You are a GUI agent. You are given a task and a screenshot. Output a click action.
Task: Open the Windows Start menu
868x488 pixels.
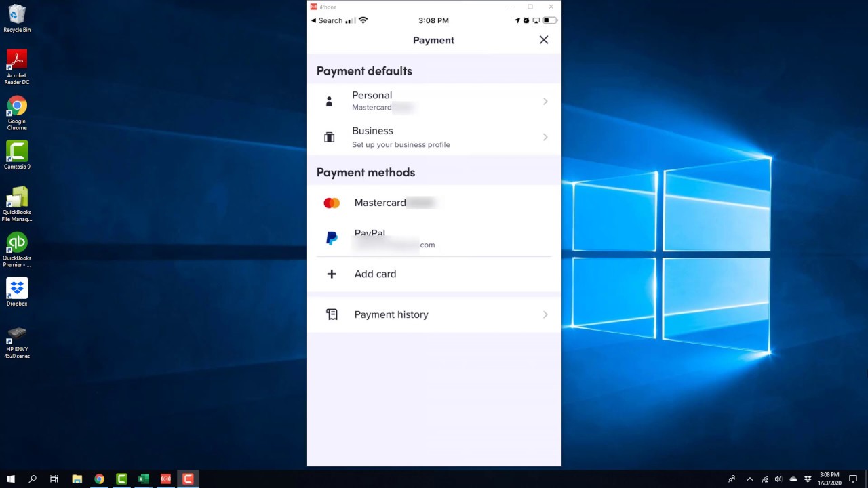click(11, 479)
